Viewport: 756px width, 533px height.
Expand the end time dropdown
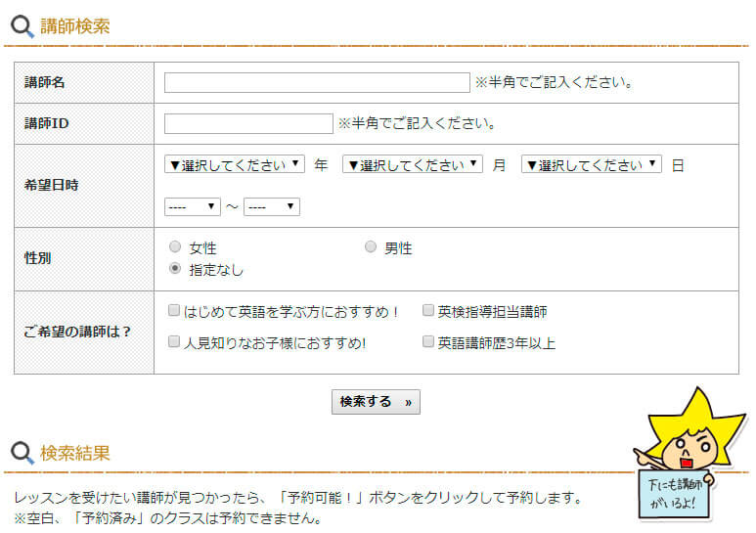click(x=271, y=206)
